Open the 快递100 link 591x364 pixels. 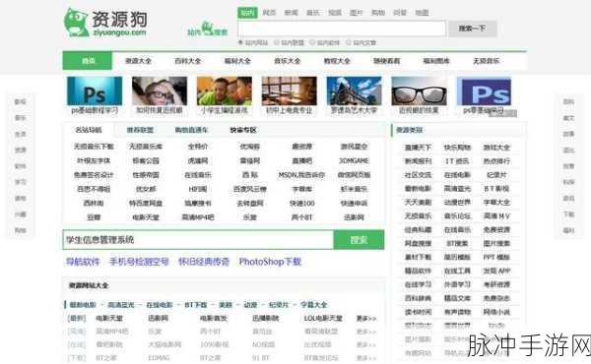[302, 204]
